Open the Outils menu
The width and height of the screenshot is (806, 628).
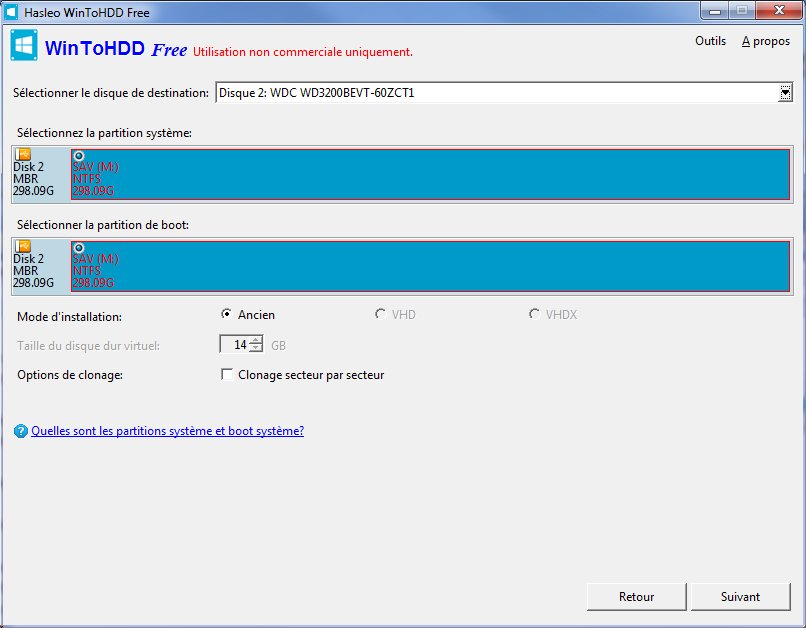(x=710, y=41)
